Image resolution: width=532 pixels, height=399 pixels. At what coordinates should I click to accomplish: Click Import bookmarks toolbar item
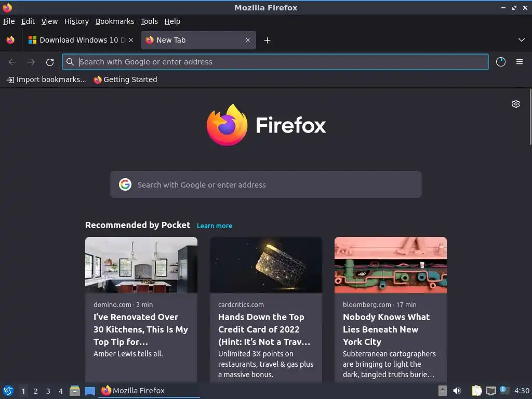[x=47, y=79]
